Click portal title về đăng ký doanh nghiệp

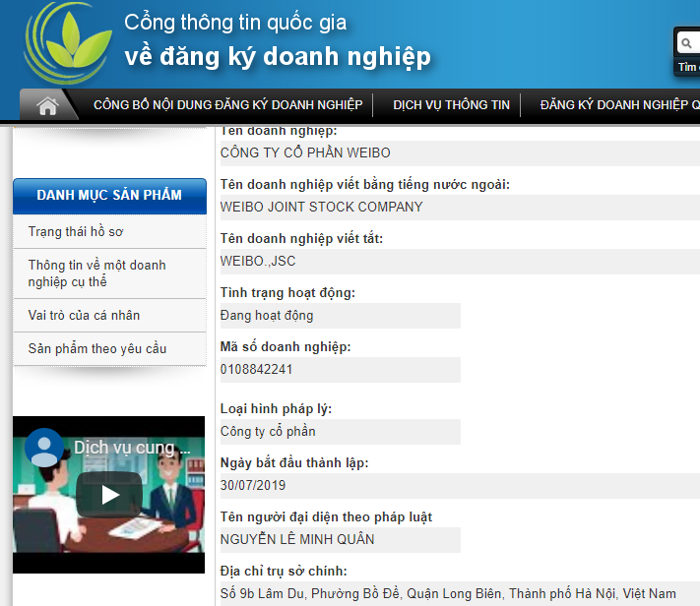coord(278,57)
